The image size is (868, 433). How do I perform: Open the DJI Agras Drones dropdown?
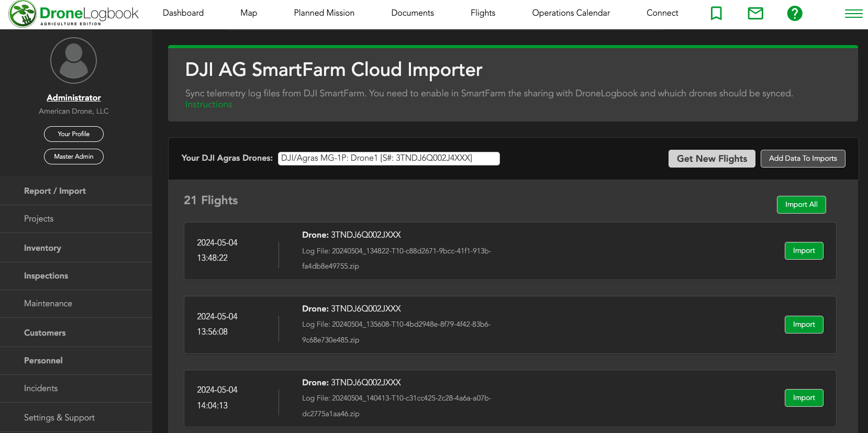[x=389, y=158]
